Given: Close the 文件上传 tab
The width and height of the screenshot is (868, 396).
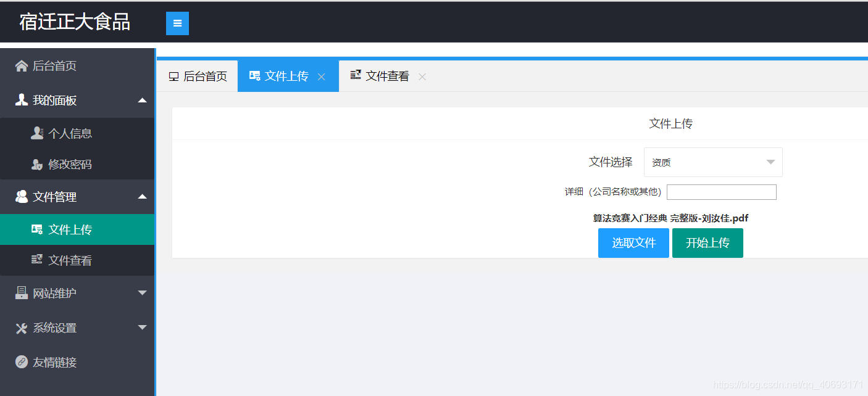Looking at the screenshot, I should pyautogui.click(x=321, y=76).
